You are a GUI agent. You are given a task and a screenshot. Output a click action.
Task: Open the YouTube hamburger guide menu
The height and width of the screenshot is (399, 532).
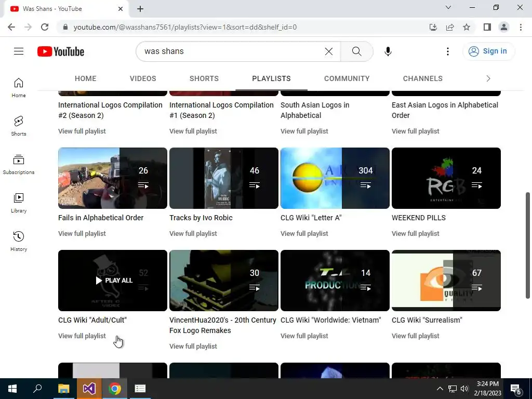pyautogui.click(x=19, y=51)
